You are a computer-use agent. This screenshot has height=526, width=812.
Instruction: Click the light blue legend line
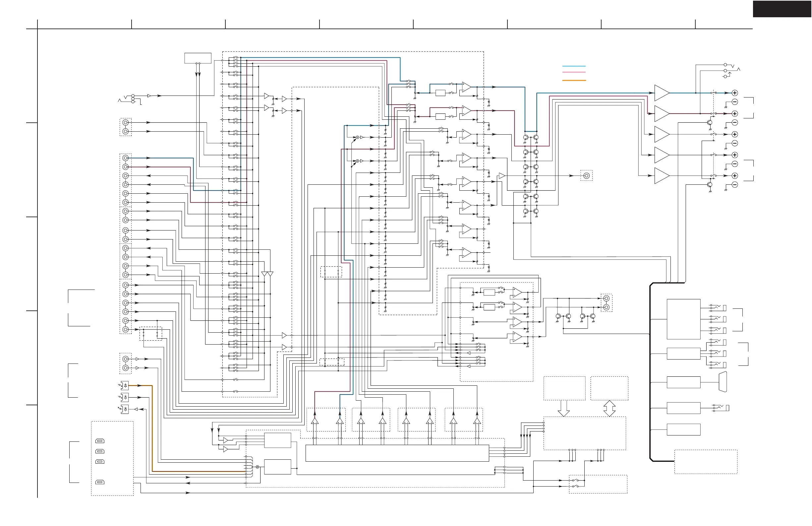[574, 66]
